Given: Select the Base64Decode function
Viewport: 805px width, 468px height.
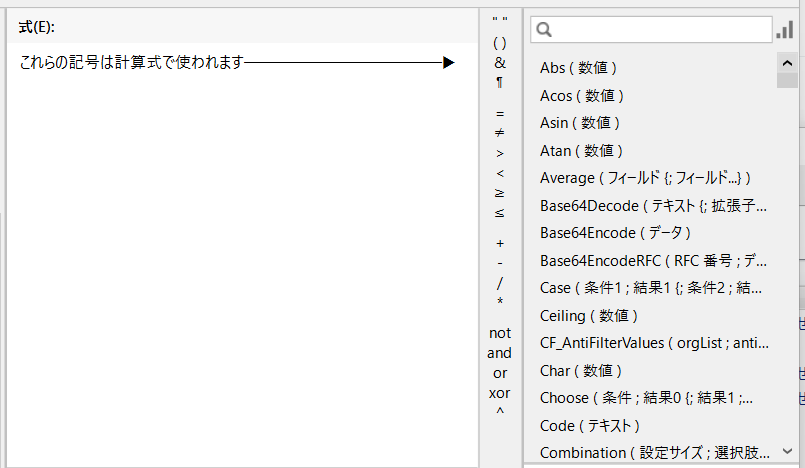Looking at the screenshot, I should tap(653, 206).
